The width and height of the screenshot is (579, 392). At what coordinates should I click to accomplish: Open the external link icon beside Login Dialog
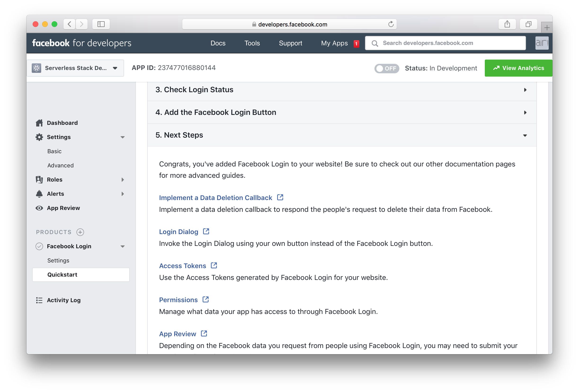[206, 231]
